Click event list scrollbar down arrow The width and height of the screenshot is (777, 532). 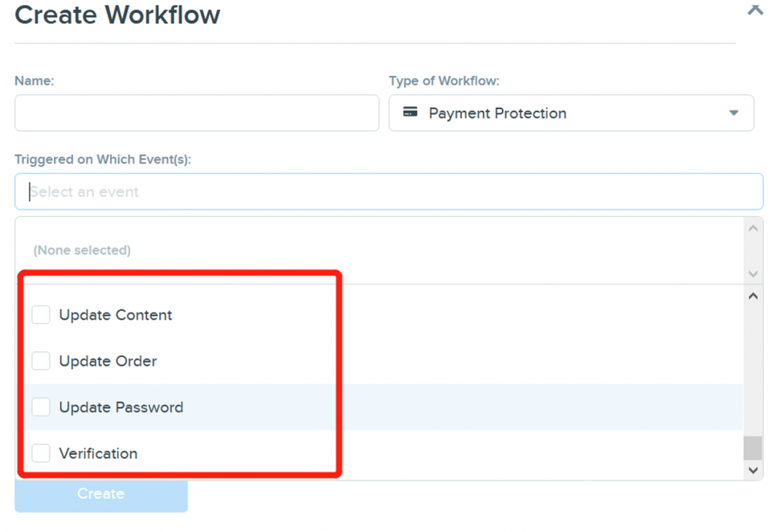pos(753,470)
